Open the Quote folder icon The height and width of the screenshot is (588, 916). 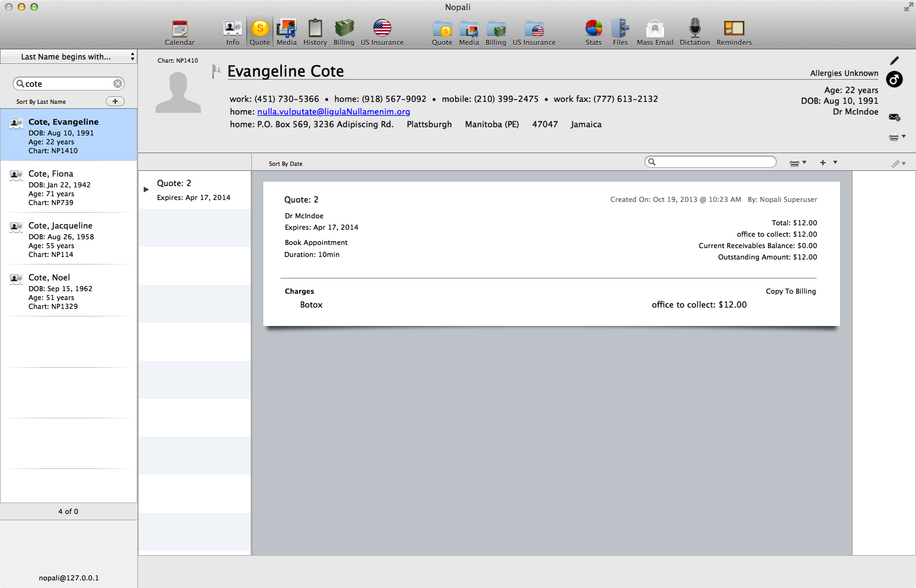(x=442, y=32)
